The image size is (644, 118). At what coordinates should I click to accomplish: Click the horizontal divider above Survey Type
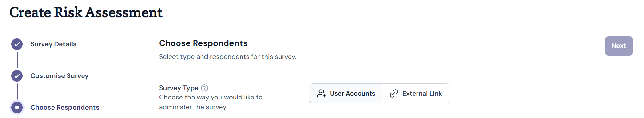(396, 72)
